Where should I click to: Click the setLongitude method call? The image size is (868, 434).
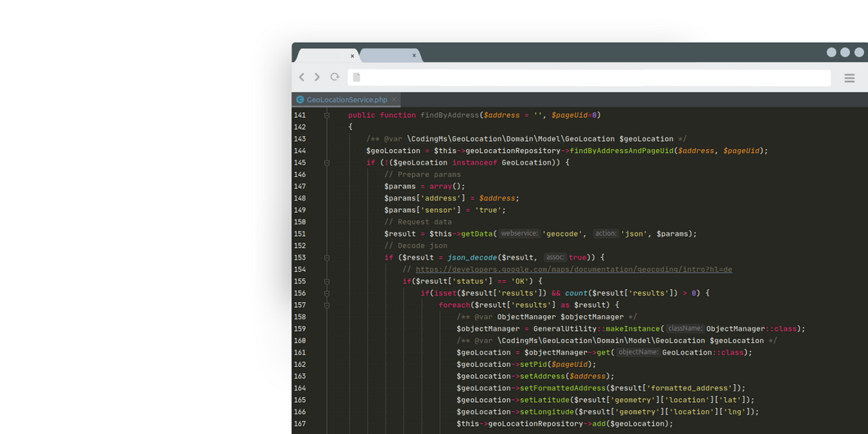point(546,412)
